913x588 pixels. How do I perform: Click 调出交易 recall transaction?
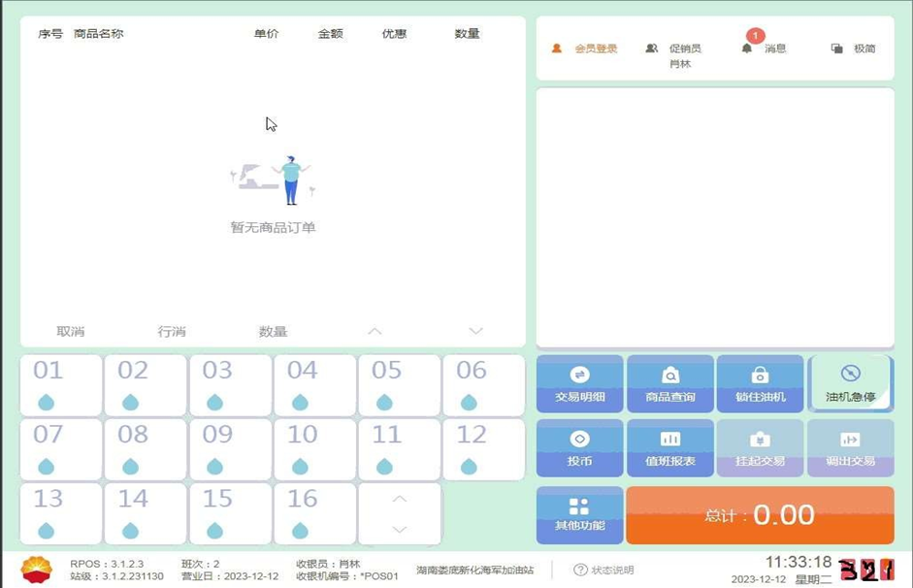[x=850, y=448]
